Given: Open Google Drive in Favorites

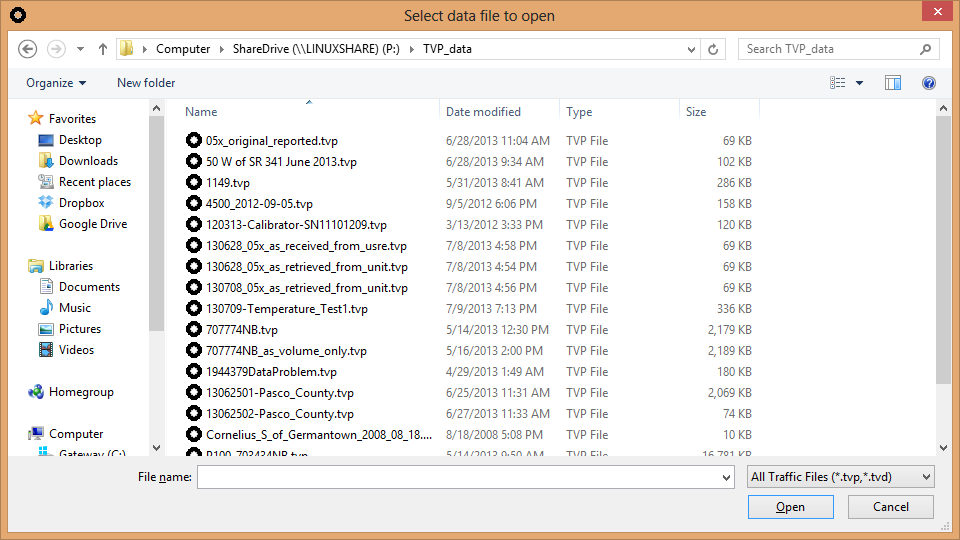Looking at the screenshot, I should point(92,224).
